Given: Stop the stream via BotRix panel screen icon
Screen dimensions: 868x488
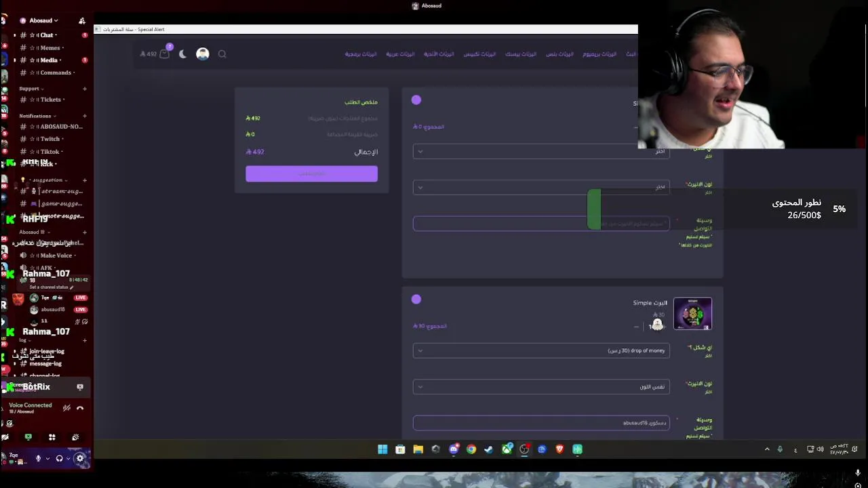Looking at the screenshot, I should coord(80,387).
